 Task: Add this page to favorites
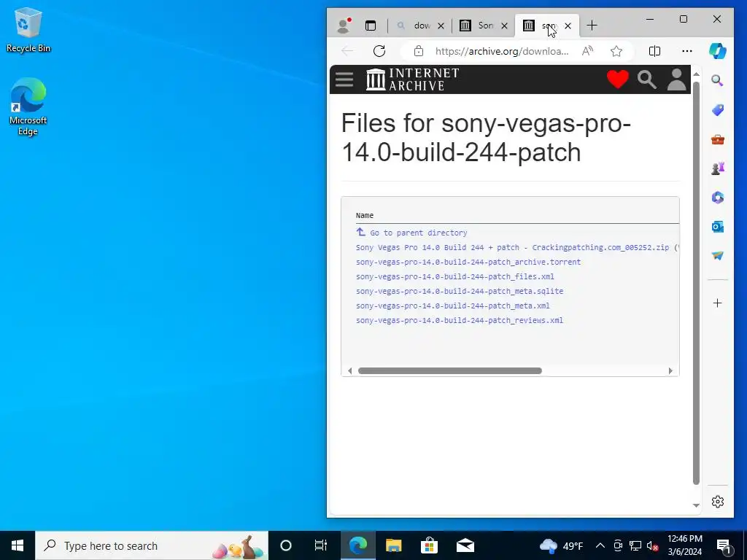[x=616, y=51]
